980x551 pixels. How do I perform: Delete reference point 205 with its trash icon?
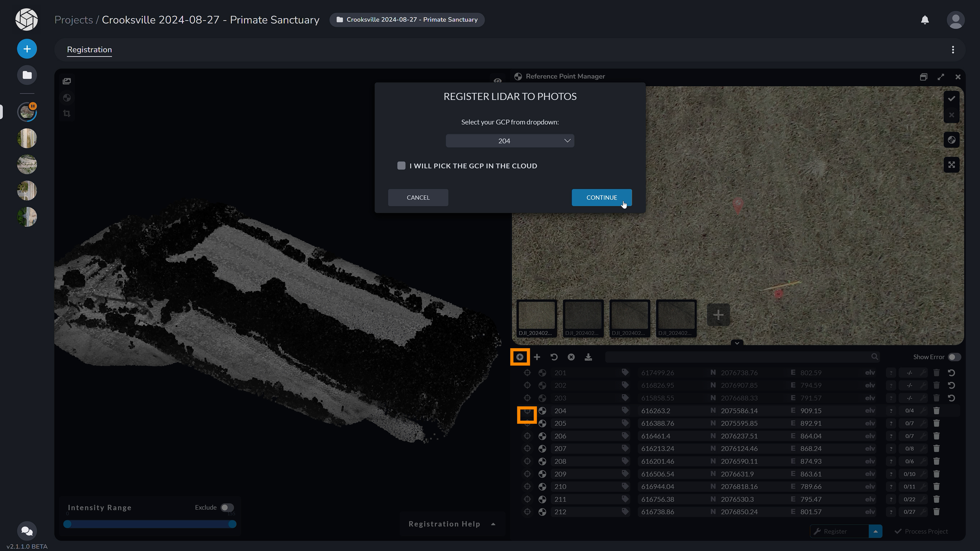click(937, 423)
